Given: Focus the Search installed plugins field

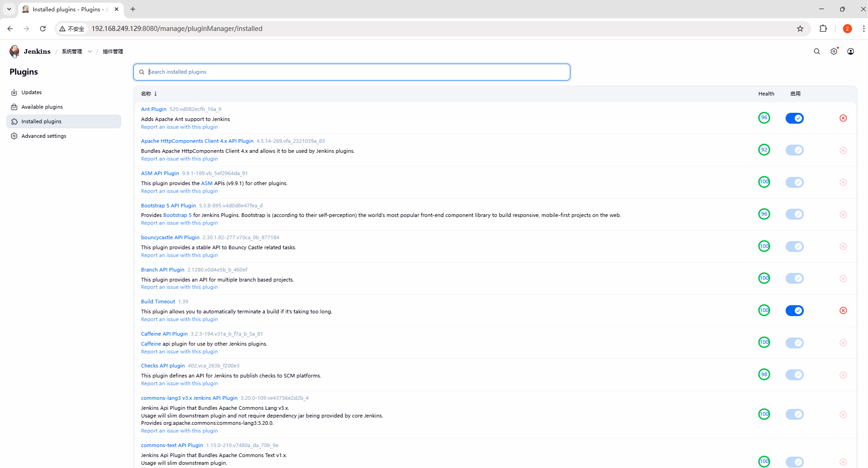Looking at the screenshot, I should (352, 72).
